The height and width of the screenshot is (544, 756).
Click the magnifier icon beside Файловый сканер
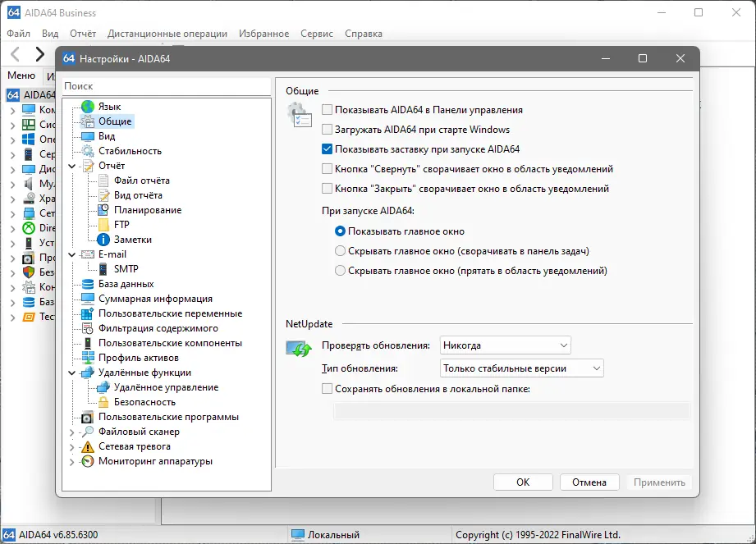click(x=88, y=432)
